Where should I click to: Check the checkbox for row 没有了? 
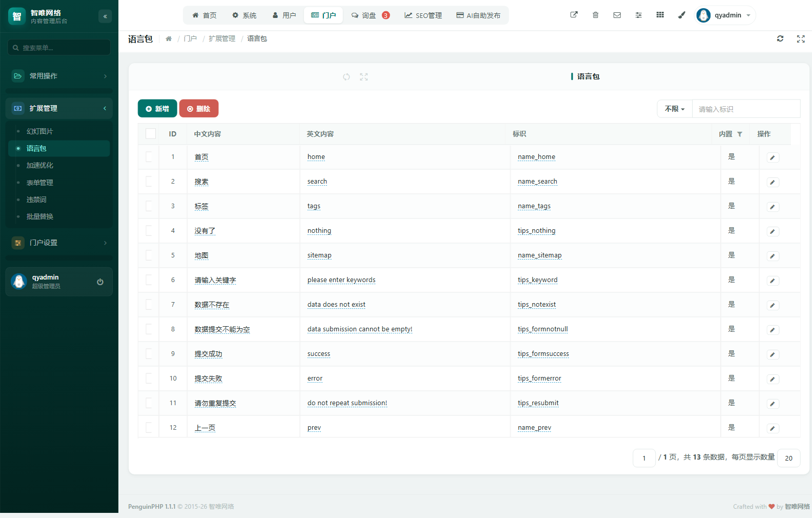pos(149,231)
